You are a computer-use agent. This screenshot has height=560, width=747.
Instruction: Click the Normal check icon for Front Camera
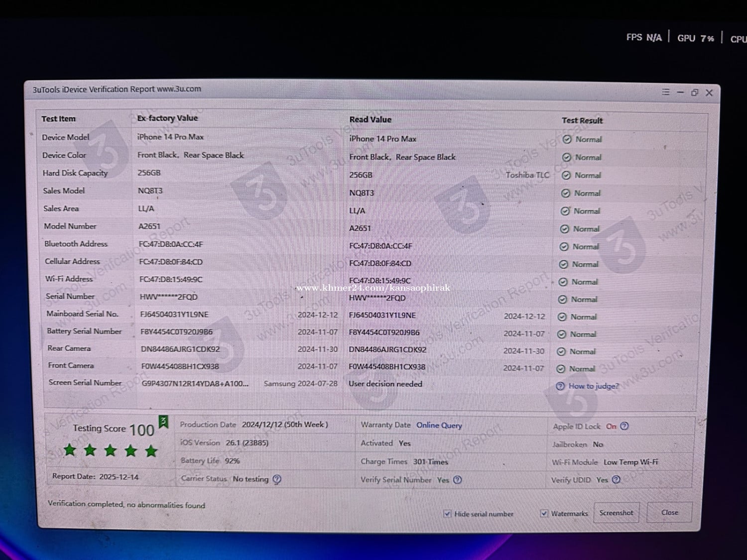[561, 369]
